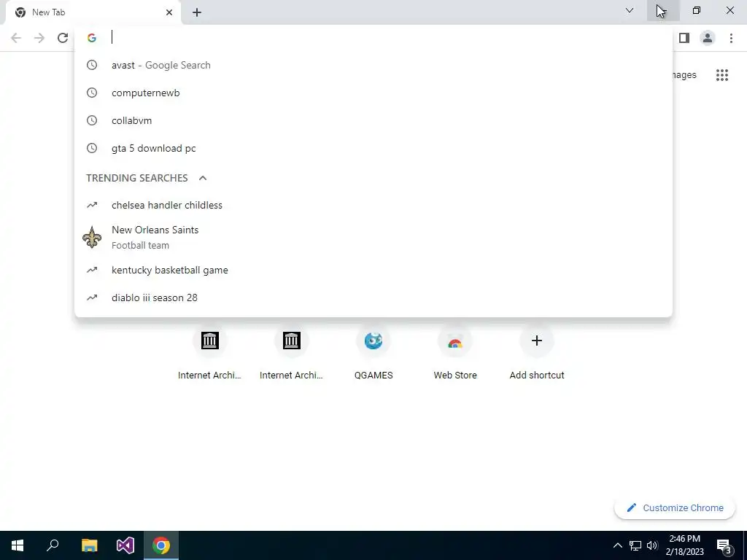Open Visual Studio from the taskbar

125,545
